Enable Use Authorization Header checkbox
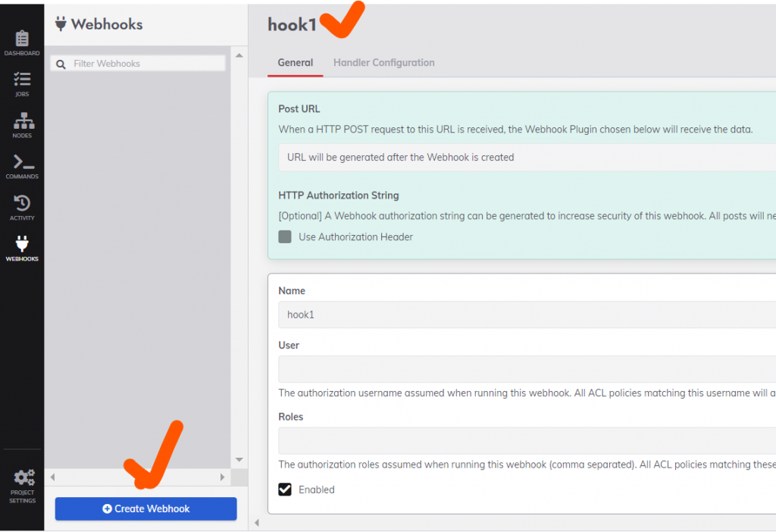 [x=285, y=236]
